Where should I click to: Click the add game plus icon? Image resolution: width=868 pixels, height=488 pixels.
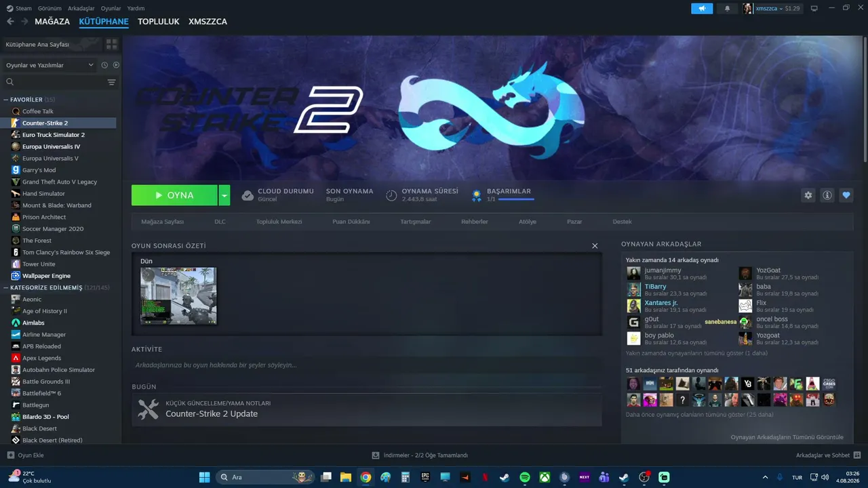pos(10,455)
